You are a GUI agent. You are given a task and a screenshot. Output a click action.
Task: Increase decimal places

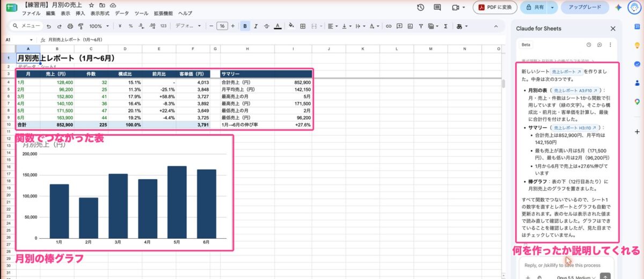point(152,26)
